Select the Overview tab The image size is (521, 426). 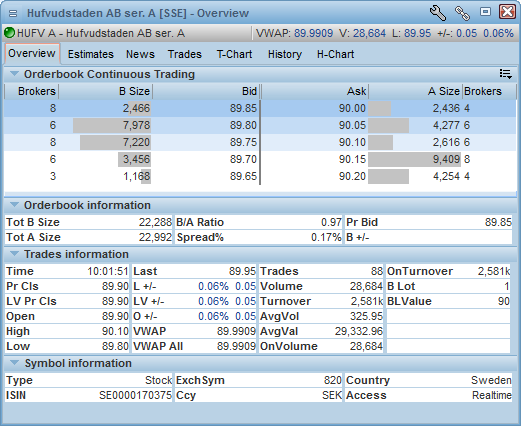[x=32, y=53]
